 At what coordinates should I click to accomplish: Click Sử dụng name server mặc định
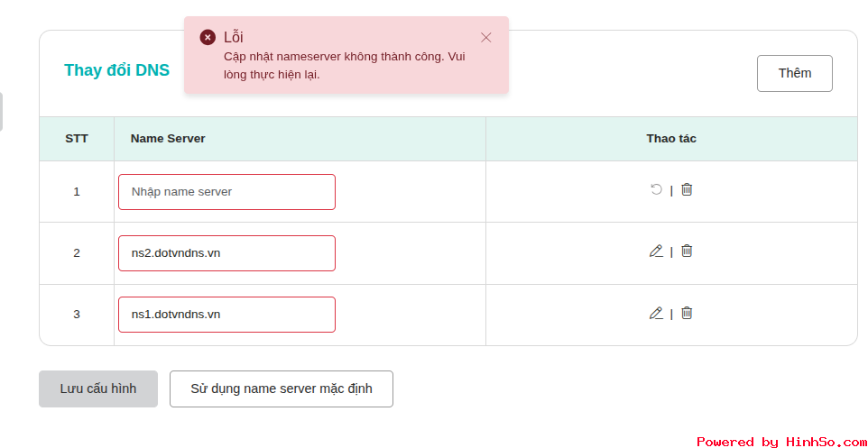281,389
